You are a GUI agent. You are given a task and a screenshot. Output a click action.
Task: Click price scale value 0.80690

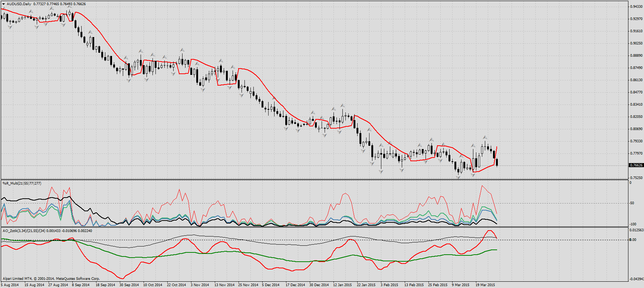[x=636, y=129]
